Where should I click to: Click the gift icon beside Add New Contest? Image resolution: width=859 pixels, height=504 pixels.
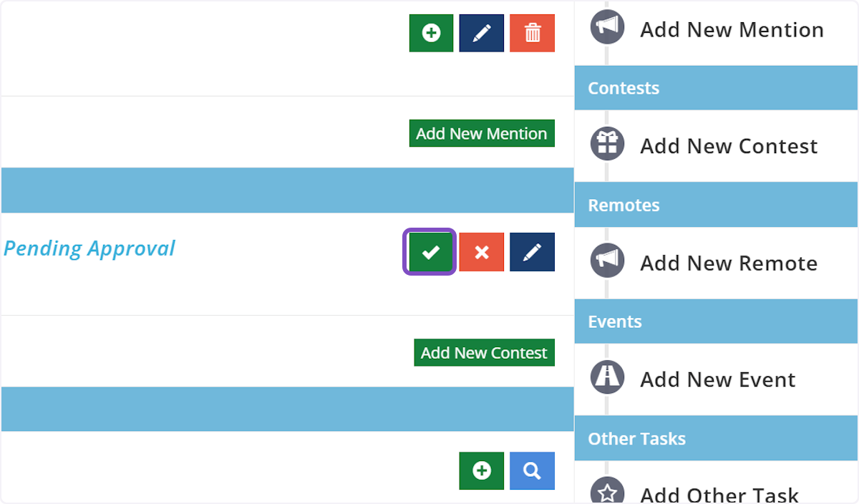point(607,144)
